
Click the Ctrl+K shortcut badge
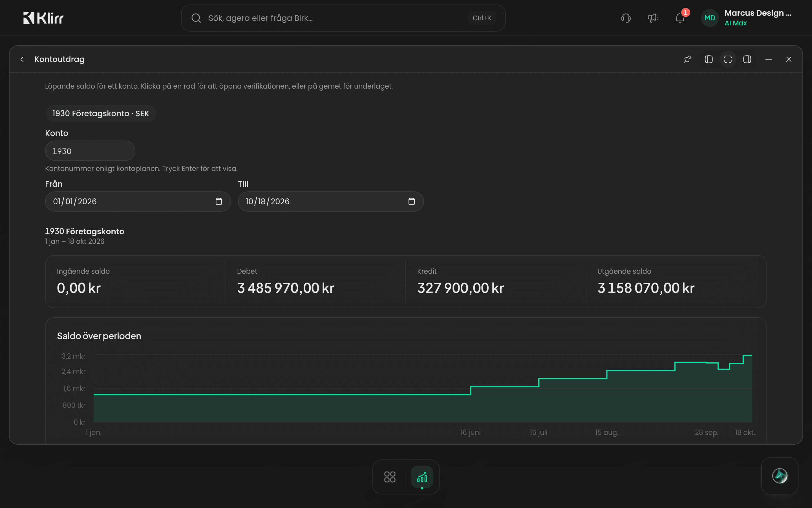coord(482,18)
